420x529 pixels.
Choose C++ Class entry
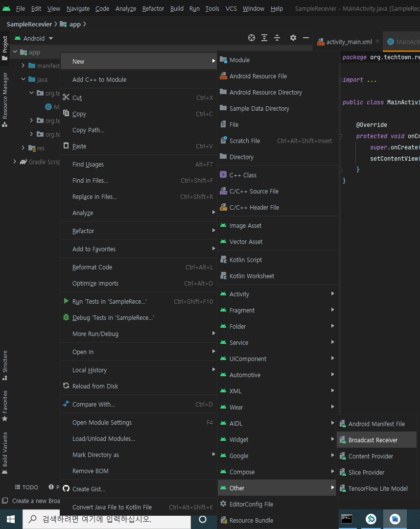pyautogui.click(x=277, y=175)
